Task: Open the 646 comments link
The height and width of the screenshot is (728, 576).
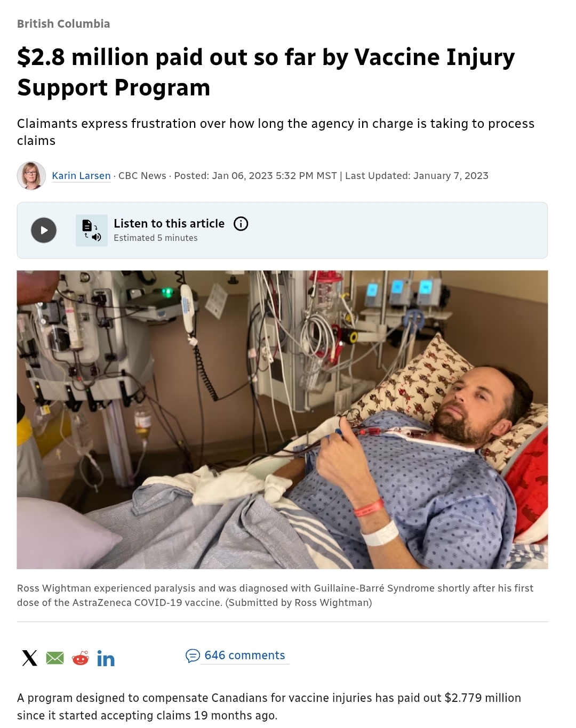Action: pyautogui.click(x=245, y=656)
